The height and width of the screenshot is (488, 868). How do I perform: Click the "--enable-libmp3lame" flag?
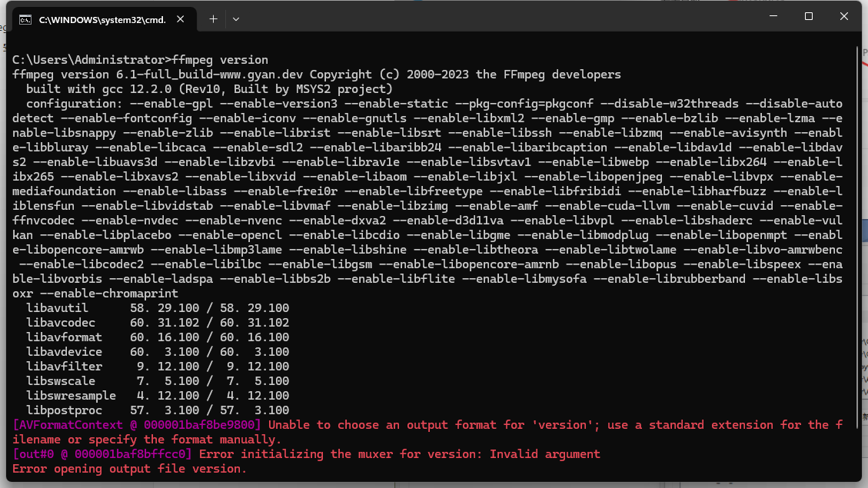217,250
